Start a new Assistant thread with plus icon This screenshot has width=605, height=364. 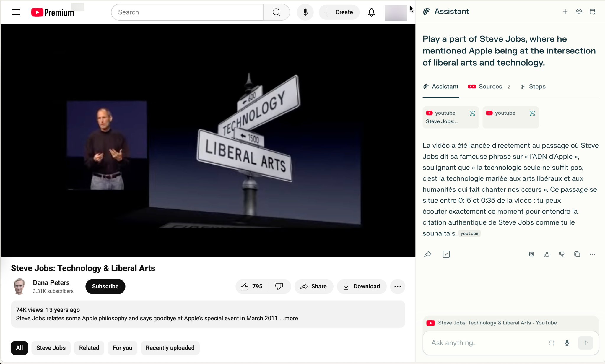tap(565, 12)
